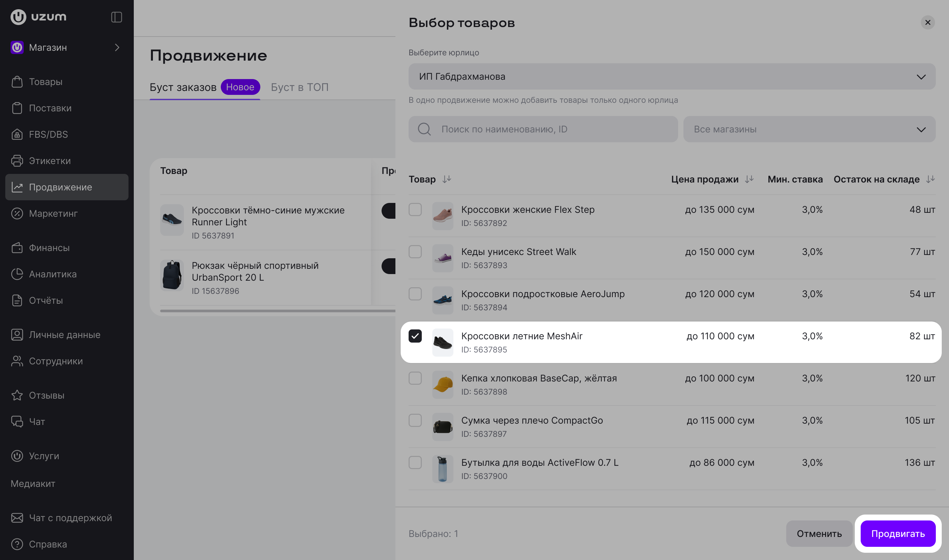Screen dimensions: 949x560
Task: Click the Кепка BaseCap product thumbnail
Action: (443, 385)
